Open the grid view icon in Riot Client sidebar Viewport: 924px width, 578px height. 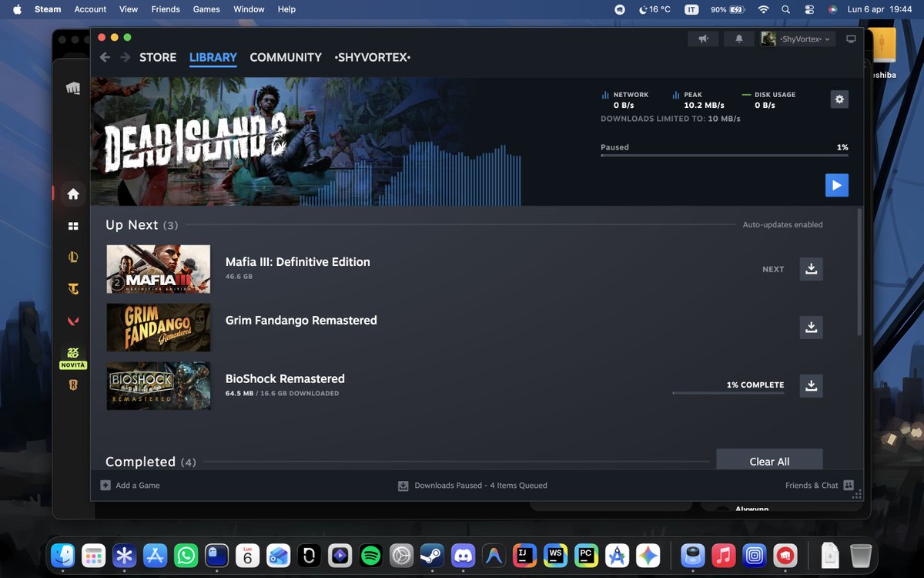tap(73, 226)
